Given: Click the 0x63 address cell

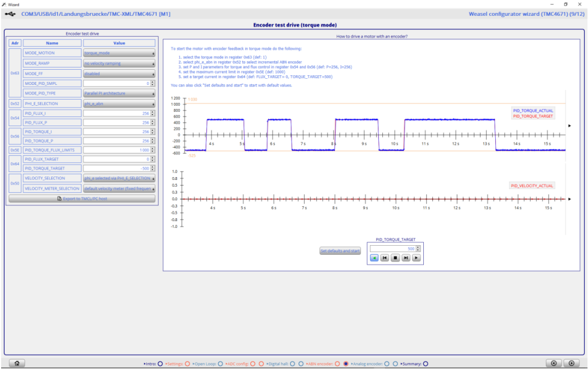Looking at the screenshot, I should (15, 73).
